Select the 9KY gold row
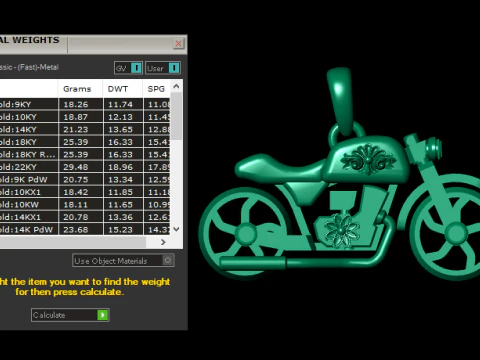Screen dimensions: 480x360 coord(85,104)
